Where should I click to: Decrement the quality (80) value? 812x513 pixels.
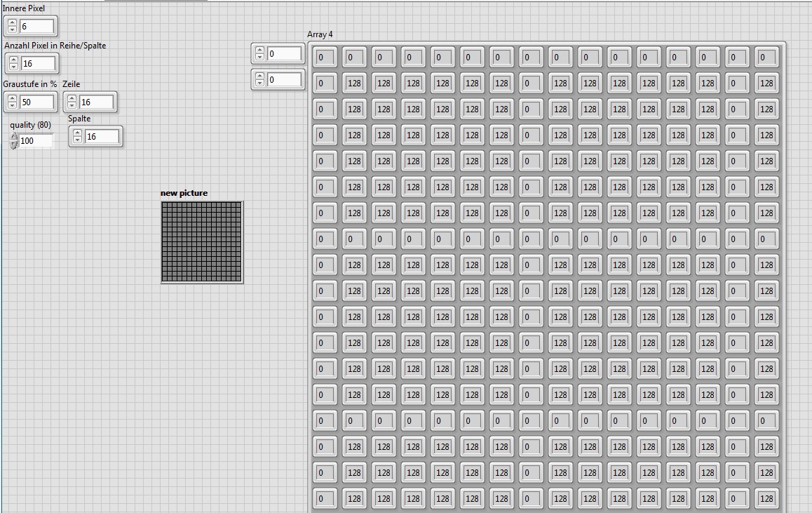(14, 145)
